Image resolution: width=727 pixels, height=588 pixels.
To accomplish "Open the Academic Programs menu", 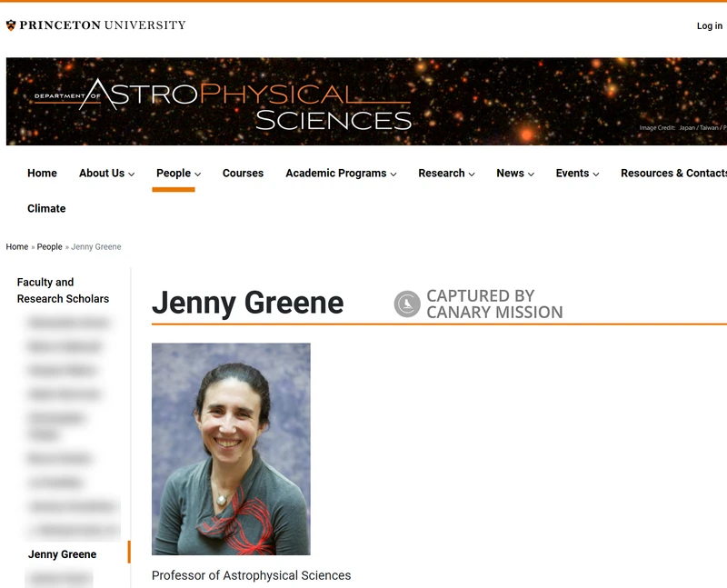I will (336, 173).
